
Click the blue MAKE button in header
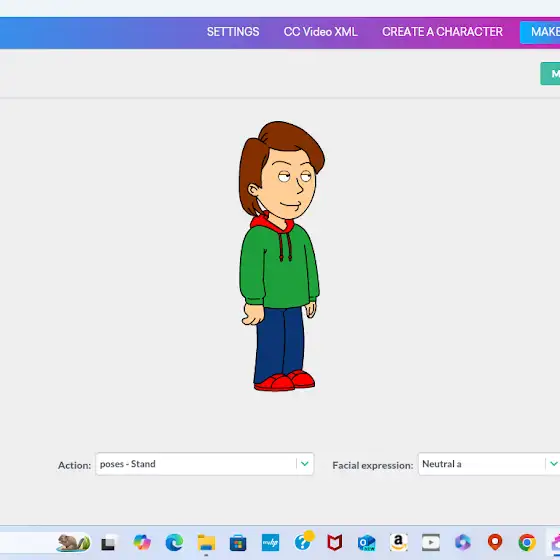tap(540, 32)
